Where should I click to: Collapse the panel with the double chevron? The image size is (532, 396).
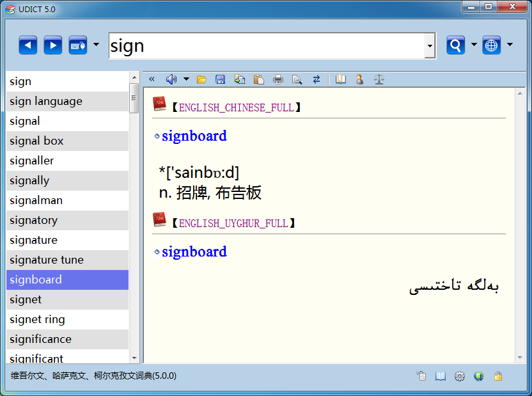(x=152, y=79)
